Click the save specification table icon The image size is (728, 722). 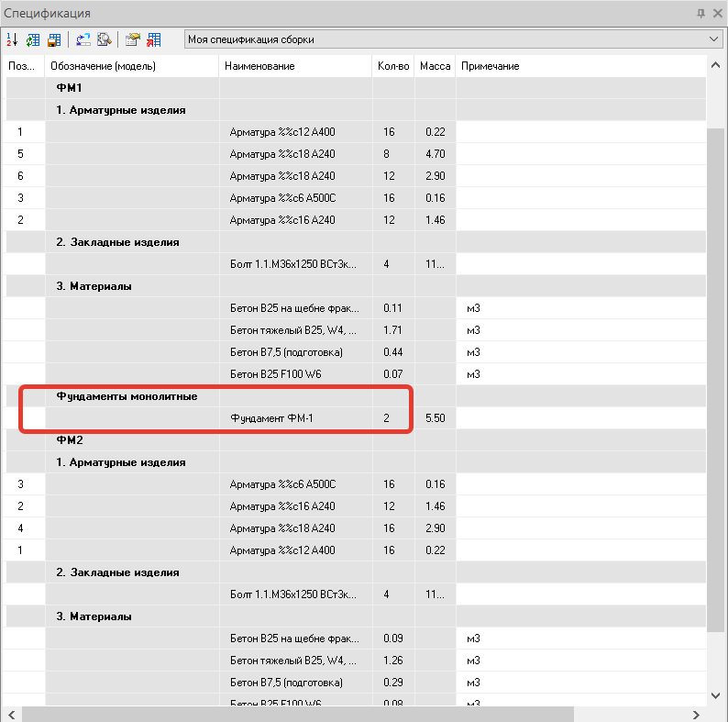point(53,39)
